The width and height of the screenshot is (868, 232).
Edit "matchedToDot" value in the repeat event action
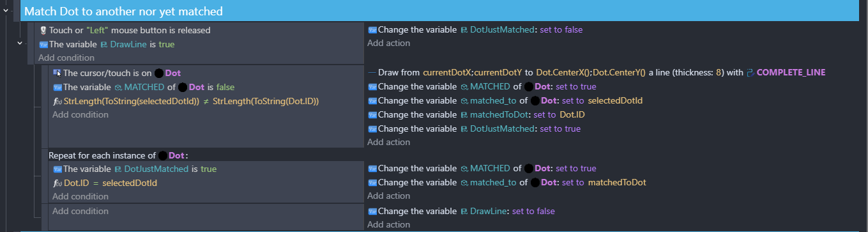(617, 182)
